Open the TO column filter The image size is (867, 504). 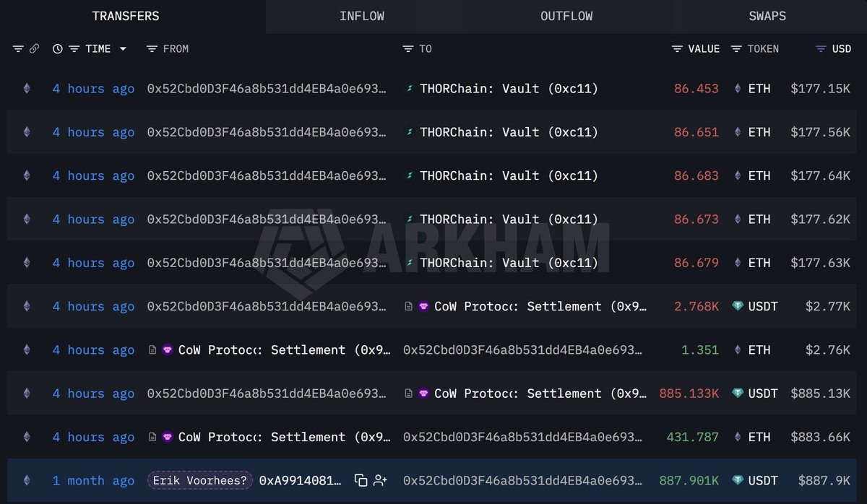(408, 49)
